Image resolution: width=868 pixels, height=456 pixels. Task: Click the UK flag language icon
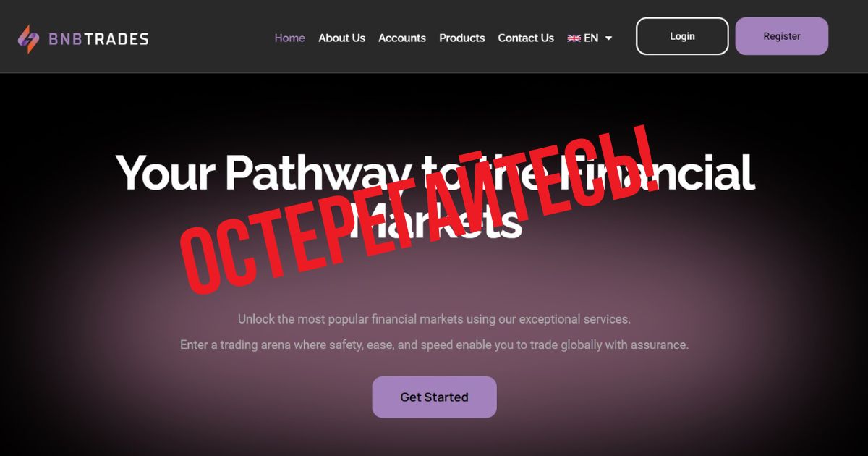pyautogui.click(x=574, y=38)
